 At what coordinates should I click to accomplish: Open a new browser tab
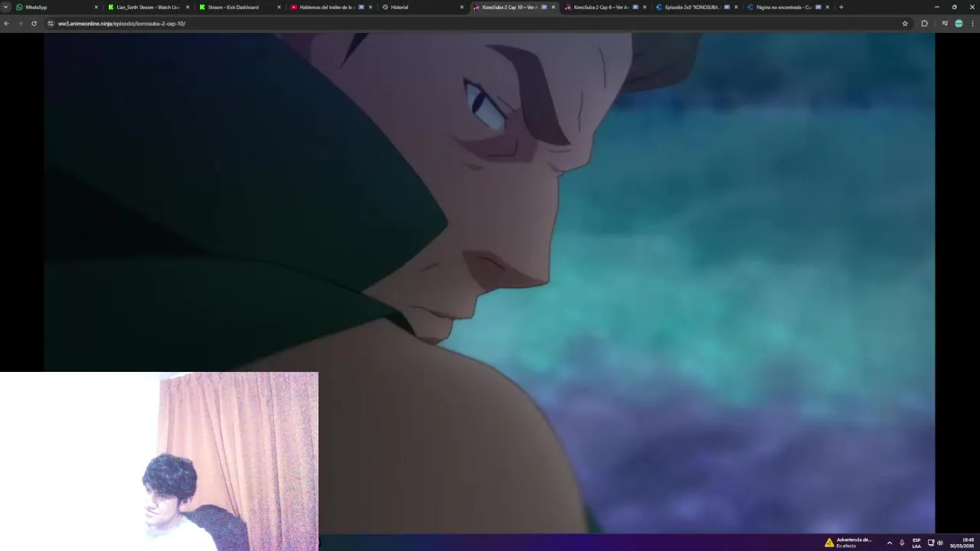[841, 7]
